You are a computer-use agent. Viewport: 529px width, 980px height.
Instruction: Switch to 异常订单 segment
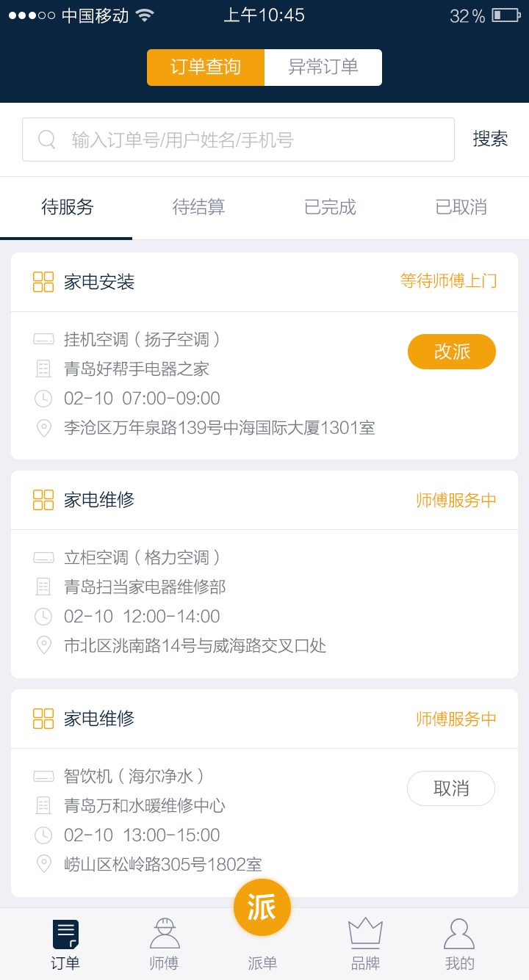tap(323, 68)
